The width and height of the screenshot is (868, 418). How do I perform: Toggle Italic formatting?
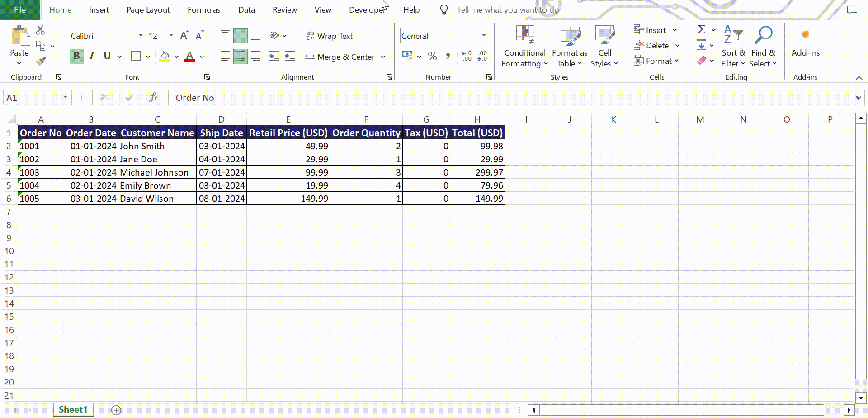pyautogui.click(x=92, y=56)
